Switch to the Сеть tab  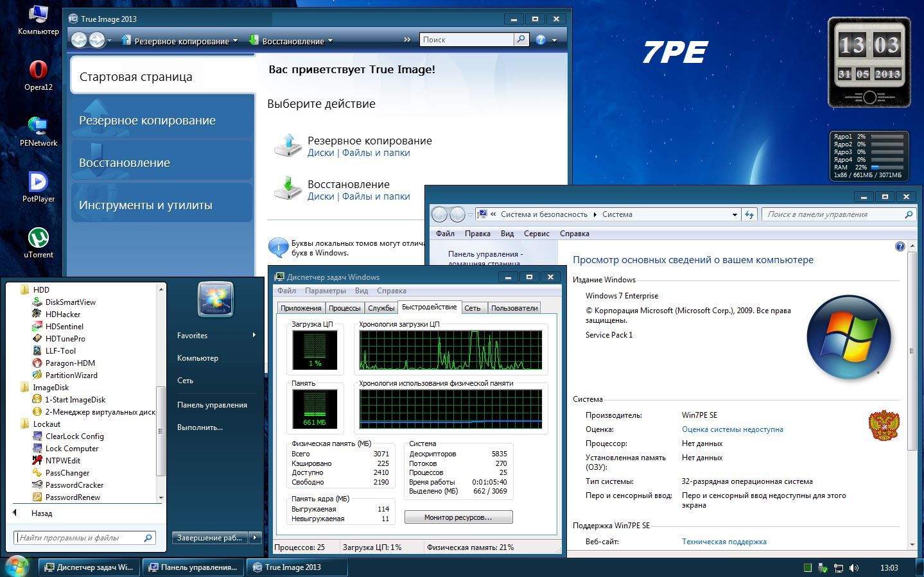473,308
